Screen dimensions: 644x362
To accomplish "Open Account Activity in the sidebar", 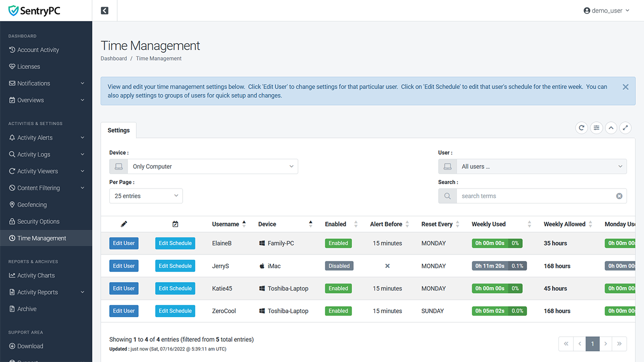I will [x=46, y=50].
